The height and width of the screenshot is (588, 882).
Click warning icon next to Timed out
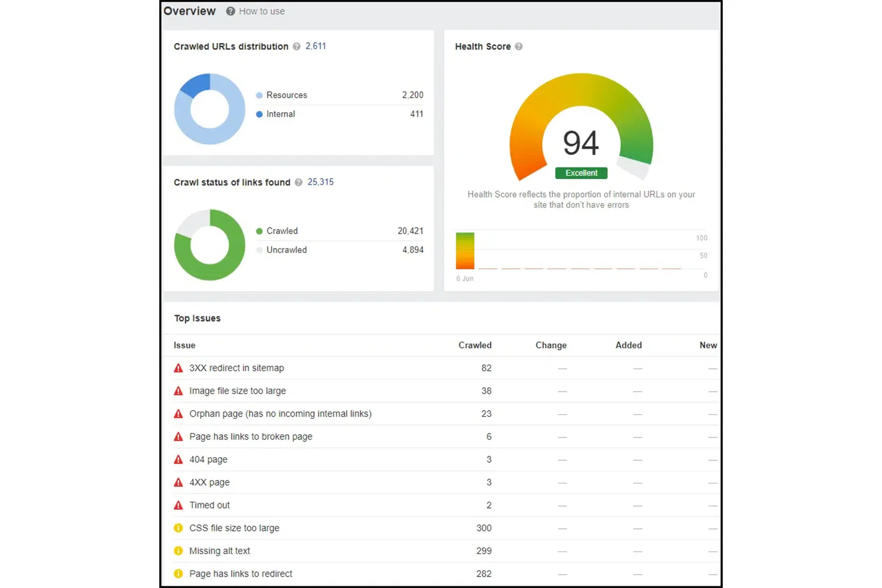178,505
